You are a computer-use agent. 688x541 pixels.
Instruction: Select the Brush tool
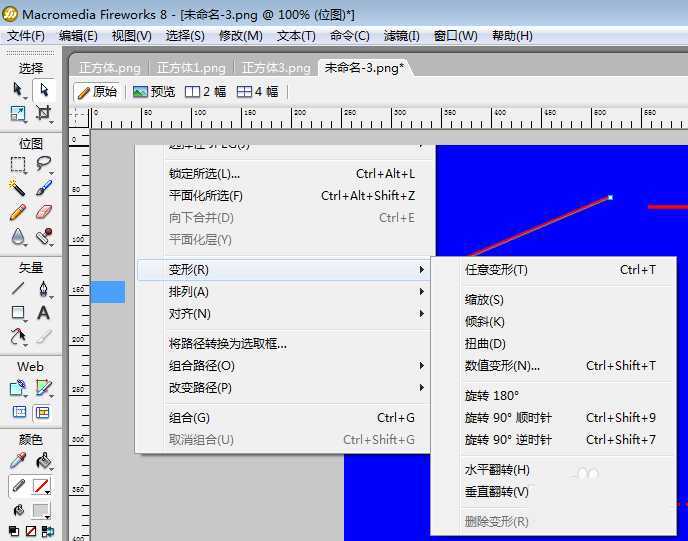click(43, 188)
